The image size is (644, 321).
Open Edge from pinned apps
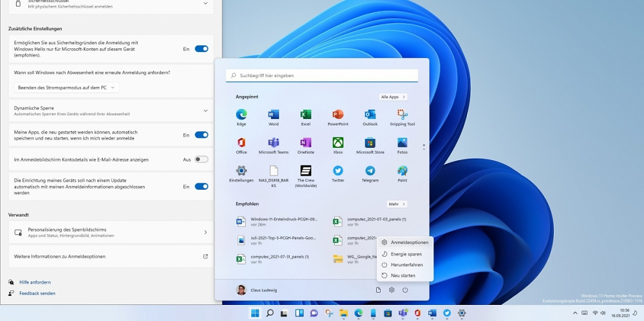[x=241, y=117]
